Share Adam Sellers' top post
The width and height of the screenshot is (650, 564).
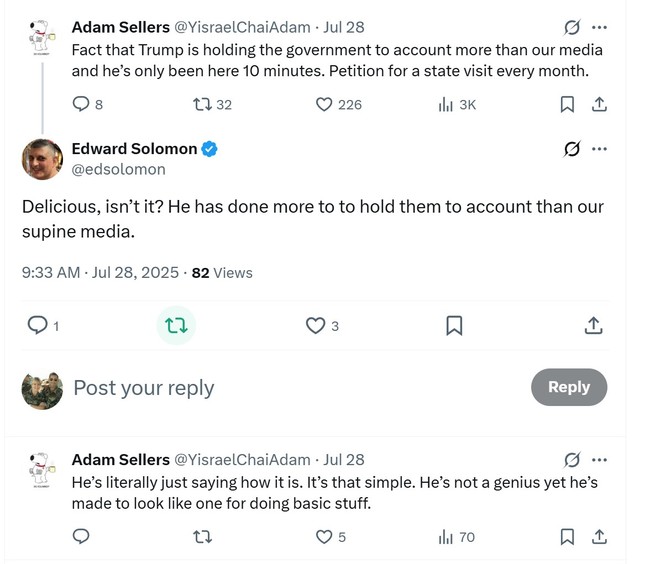pos(599,104)
